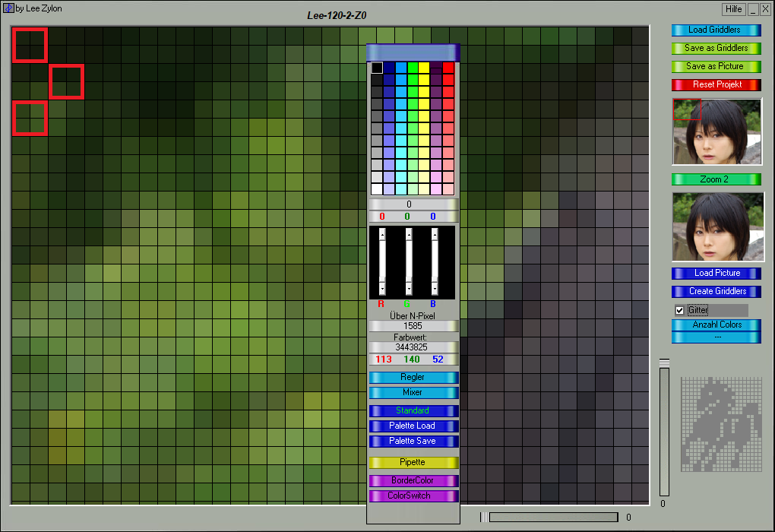Viewport: 775px width, 532px height.
Task: Pick the pure red swatch in the top row
Action: click(448, 68)
